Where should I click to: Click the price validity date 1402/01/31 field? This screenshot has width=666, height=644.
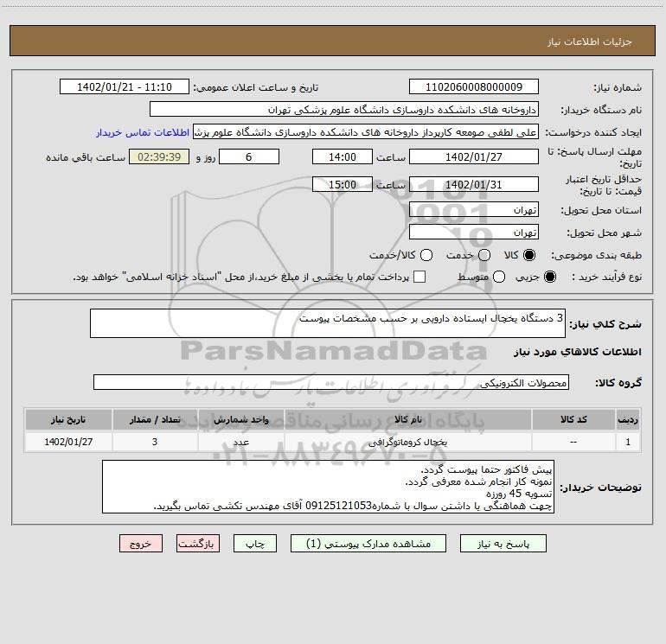point(474,184)
